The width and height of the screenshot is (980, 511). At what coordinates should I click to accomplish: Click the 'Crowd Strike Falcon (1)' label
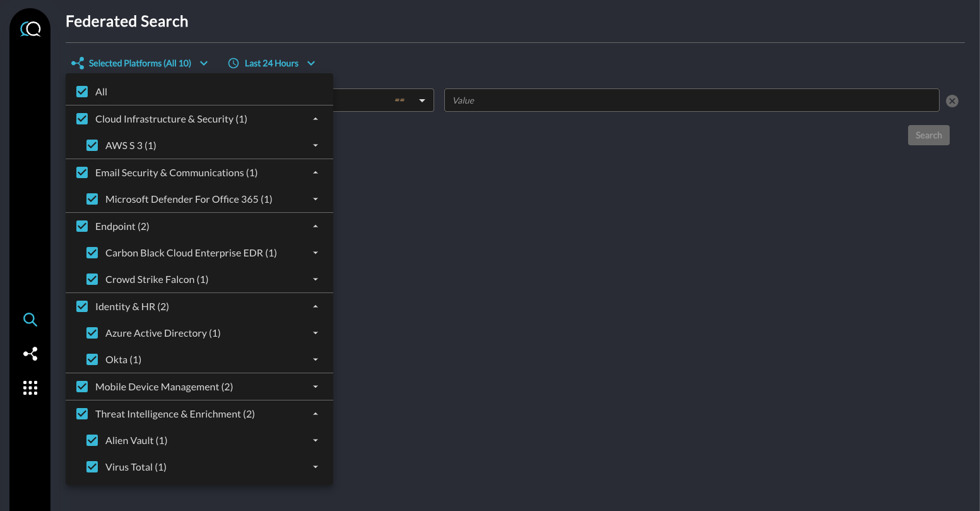pyautogui.click(x=156, y=279)
